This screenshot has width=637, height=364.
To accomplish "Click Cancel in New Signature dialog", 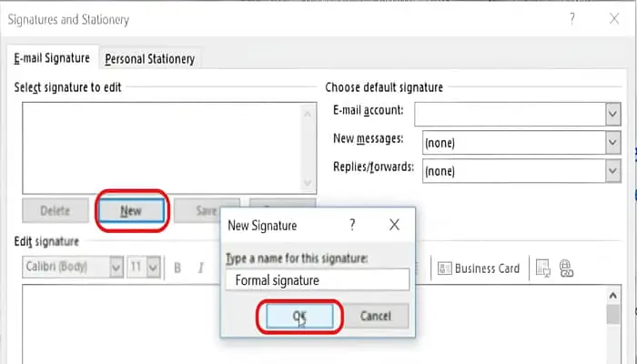I will pos(375,316).
